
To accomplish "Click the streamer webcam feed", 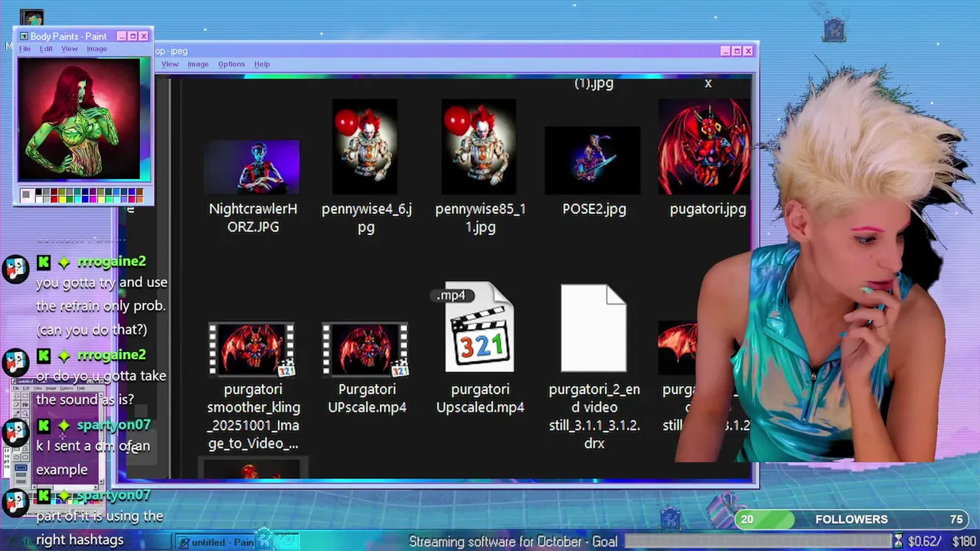I will (831, 268).
